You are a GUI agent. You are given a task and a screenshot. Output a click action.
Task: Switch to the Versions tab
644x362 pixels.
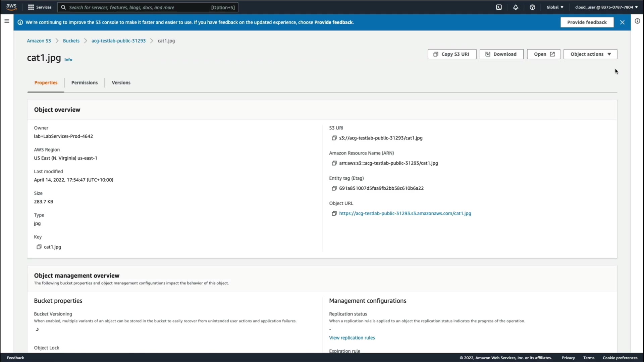(x=121, y=82)
